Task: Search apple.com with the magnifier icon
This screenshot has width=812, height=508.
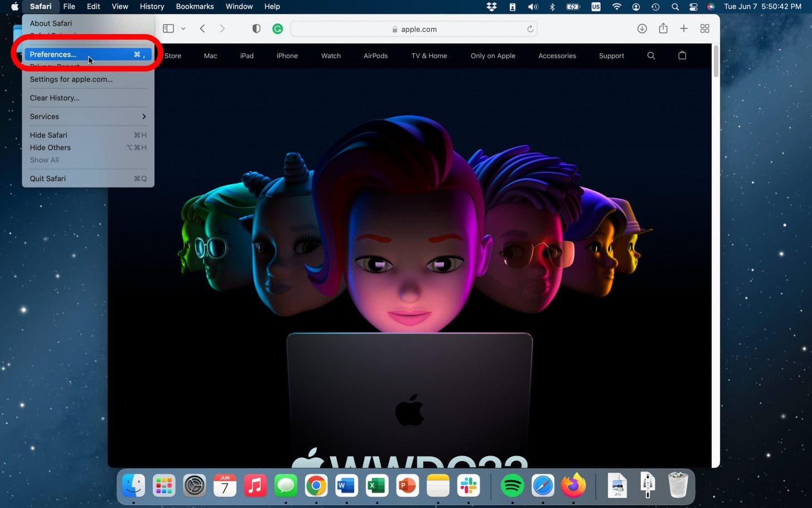Action: (x=651, y=56)
